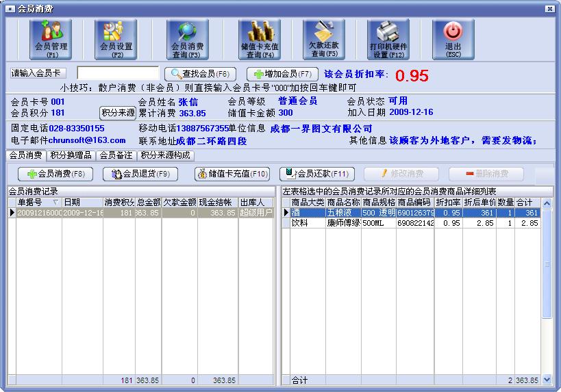Click the join date 2009-12-16
Viewport: 561px width, 392px height.
(x=411, y=112)
